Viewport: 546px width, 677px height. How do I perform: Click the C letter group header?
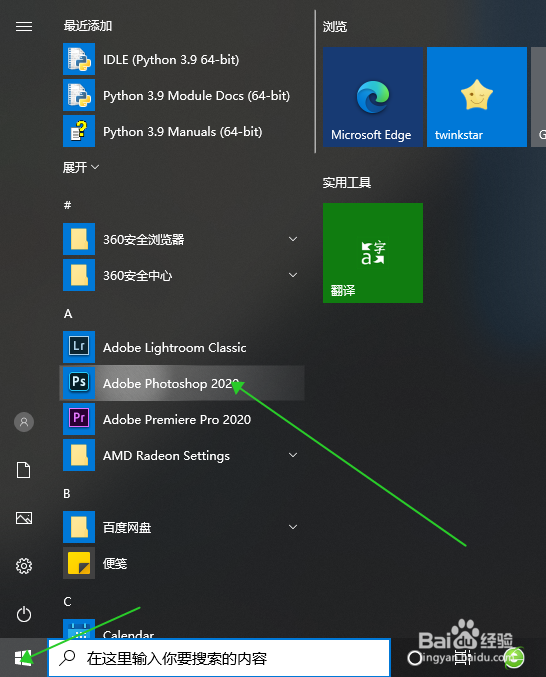(x=67, y=601)
